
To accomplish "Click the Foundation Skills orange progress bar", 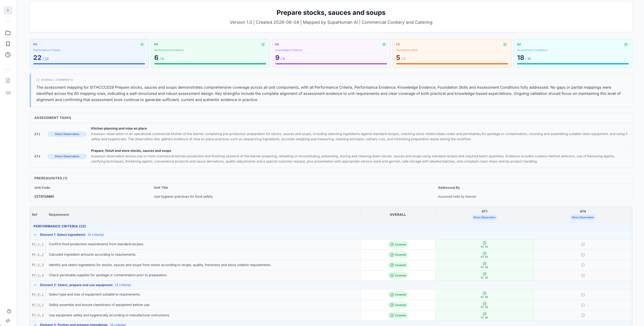I will coord(452,64).
